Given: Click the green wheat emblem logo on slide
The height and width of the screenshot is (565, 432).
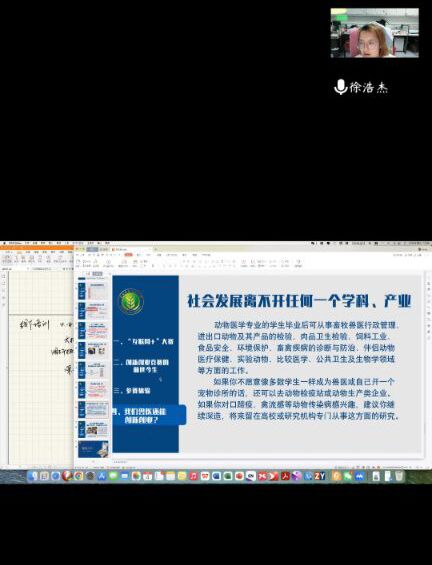Looking at the screenshot, I should pyautogui.click(x=131, y=302).
